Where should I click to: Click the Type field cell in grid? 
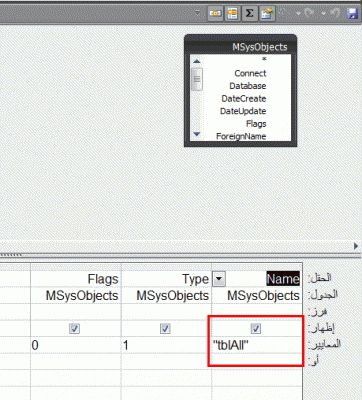[166, 279]
